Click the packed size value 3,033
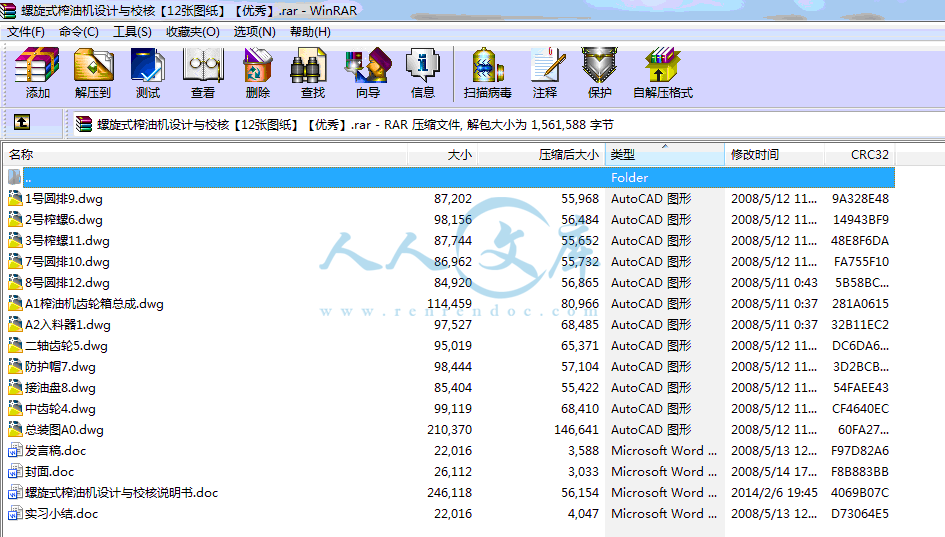The height and width of the screenshot is (537, 945). point(583,472)
